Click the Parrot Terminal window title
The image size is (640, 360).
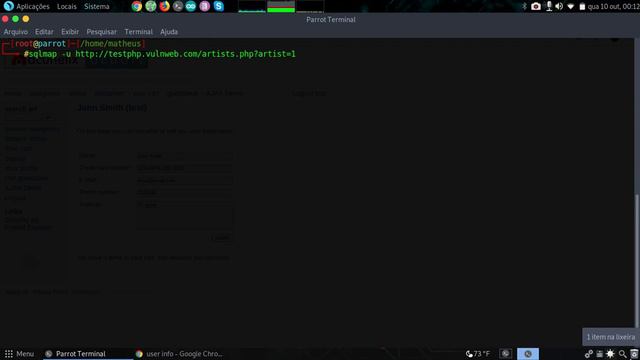331,20
